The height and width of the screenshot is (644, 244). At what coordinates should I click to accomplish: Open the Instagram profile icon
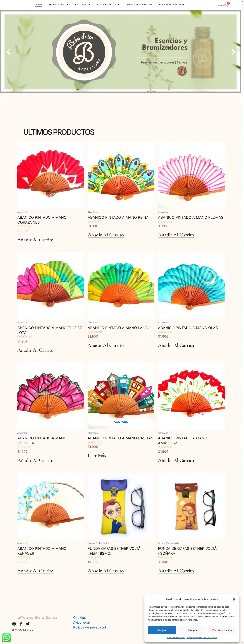[x=14, y=624]
